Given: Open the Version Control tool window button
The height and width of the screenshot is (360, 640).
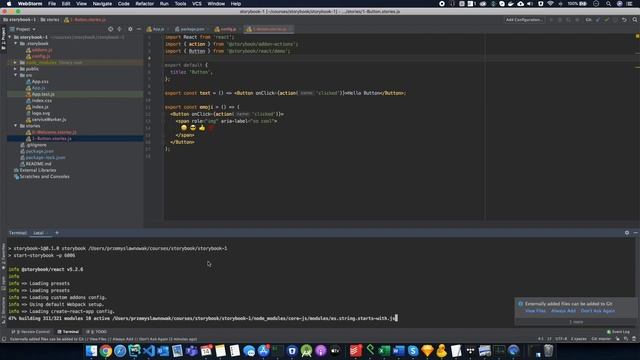Looking at the screenshot, I should (31, 332).
